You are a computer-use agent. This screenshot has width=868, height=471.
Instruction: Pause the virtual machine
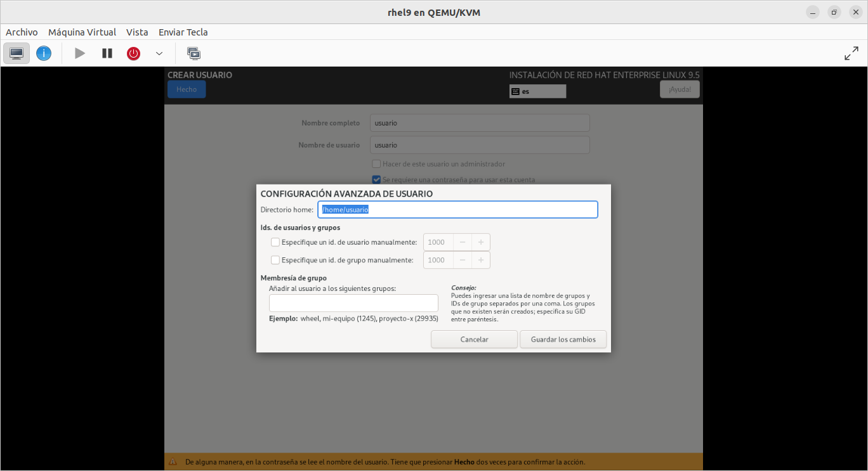107,53
